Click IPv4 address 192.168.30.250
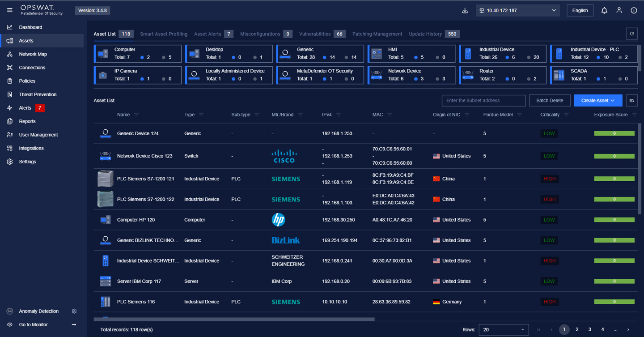This screenshot has height=337, width=644. point(339,220)
